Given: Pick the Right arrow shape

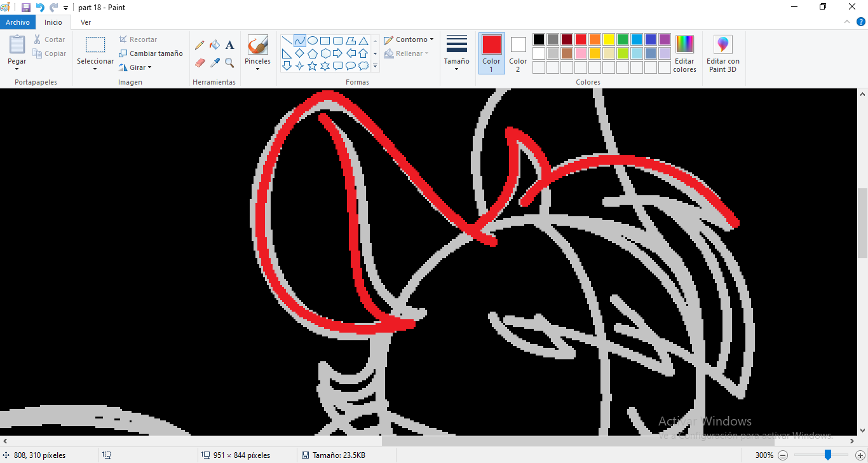Looking at the screenshot, I should [338, 53].
